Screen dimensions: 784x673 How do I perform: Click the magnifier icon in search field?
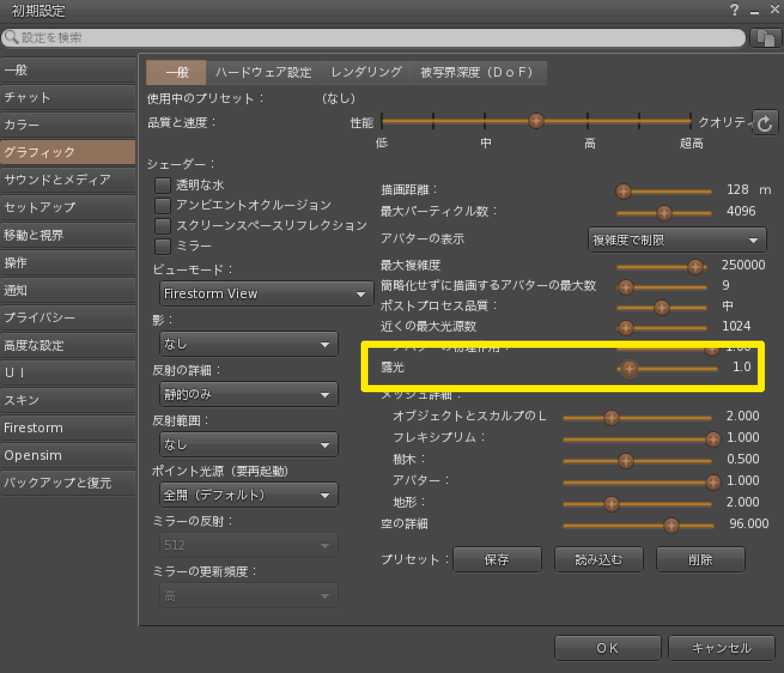click(11, 37)
